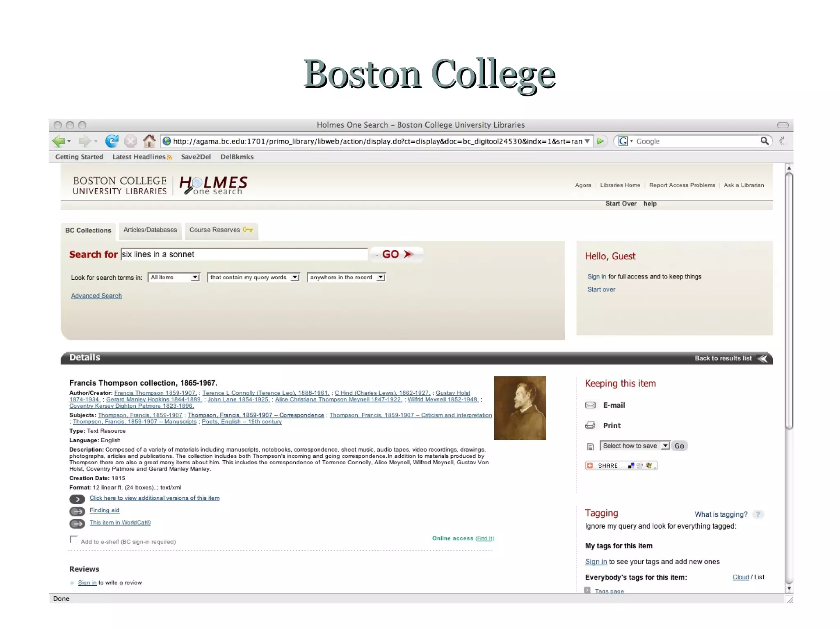Open the Getting Started bookmark
The image size is (840, 630).
pos(79,157)
